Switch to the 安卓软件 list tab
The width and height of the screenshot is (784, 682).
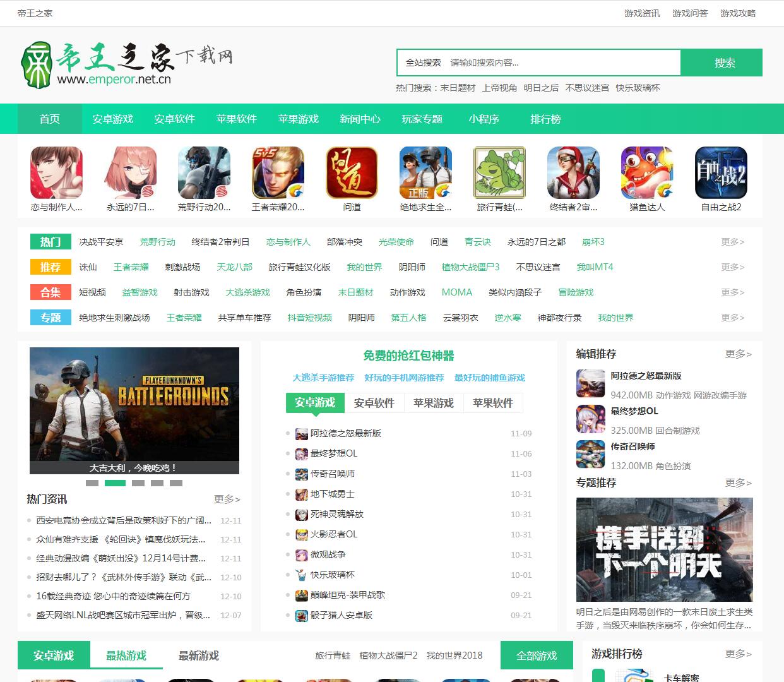pyautogui.click(x=374, y=403)
